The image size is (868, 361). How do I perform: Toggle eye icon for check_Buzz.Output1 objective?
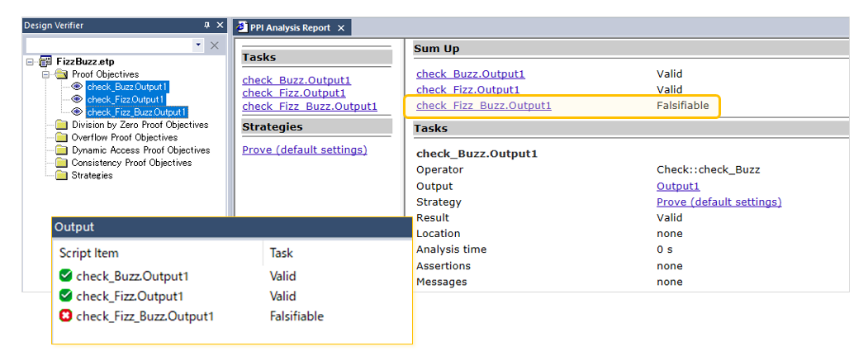77,87
